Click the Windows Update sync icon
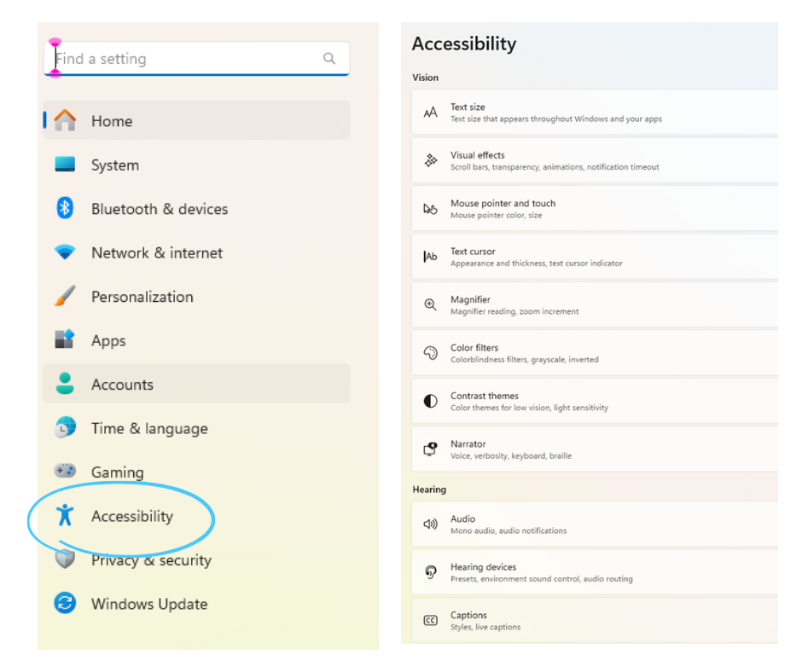Viewport: 802px width, 672px height. click(65, 603)
